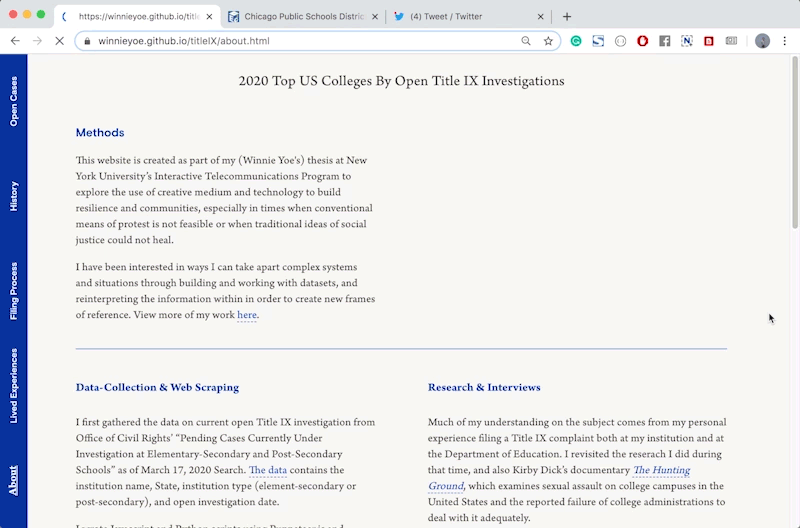Click the macOS yellow minimize window button
The width and height of the screenshot is (800, 528).
27,14
